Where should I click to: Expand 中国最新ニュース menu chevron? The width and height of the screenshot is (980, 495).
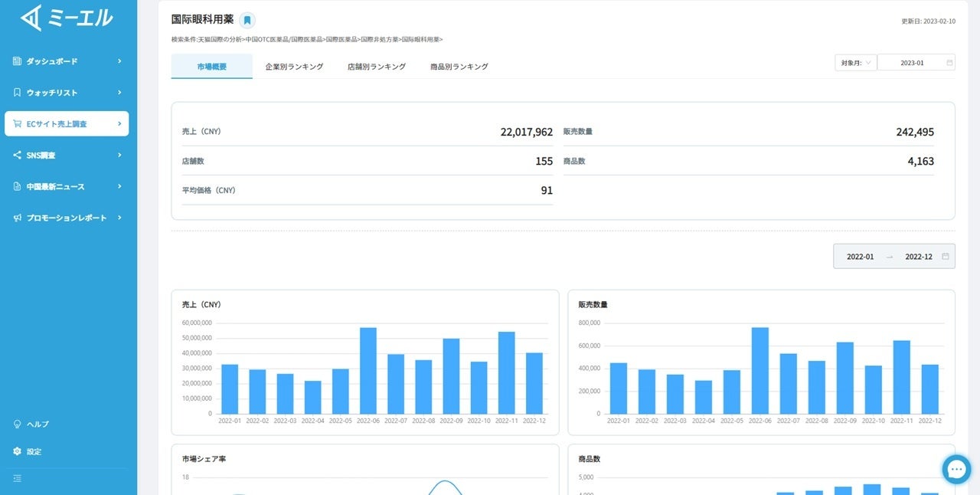pos(119,187)
